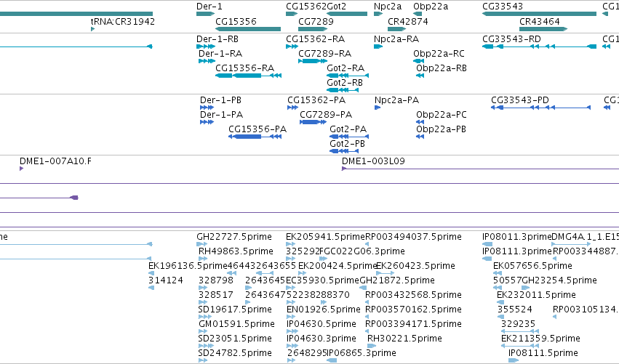
Task: Select EST GM01591.5prime label
Action: pos(236,325)
